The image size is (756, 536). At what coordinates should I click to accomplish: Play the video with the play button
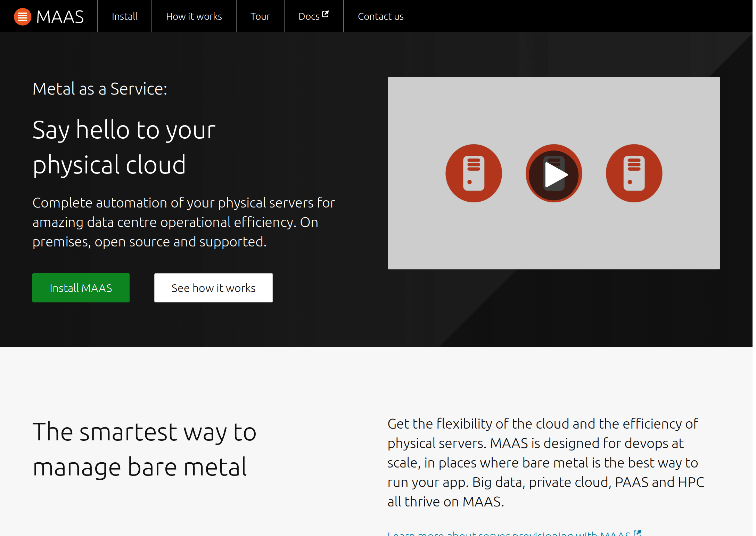click(x=554, y=174)
